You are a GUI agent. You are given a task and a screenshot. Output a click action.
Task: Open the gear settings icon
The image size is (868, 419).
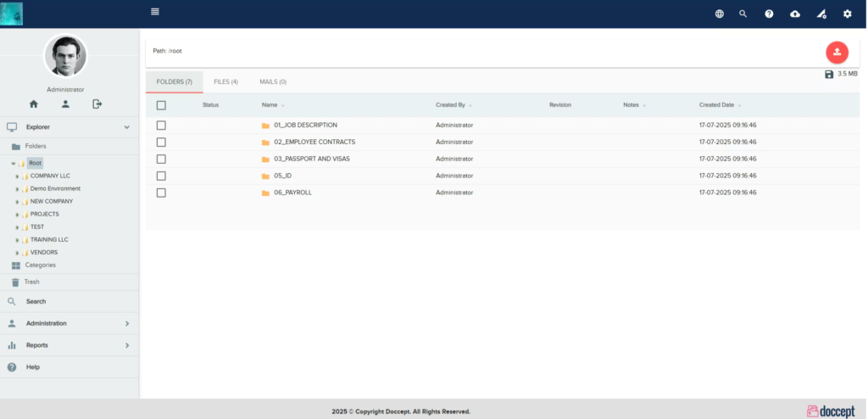pos(848,14)
